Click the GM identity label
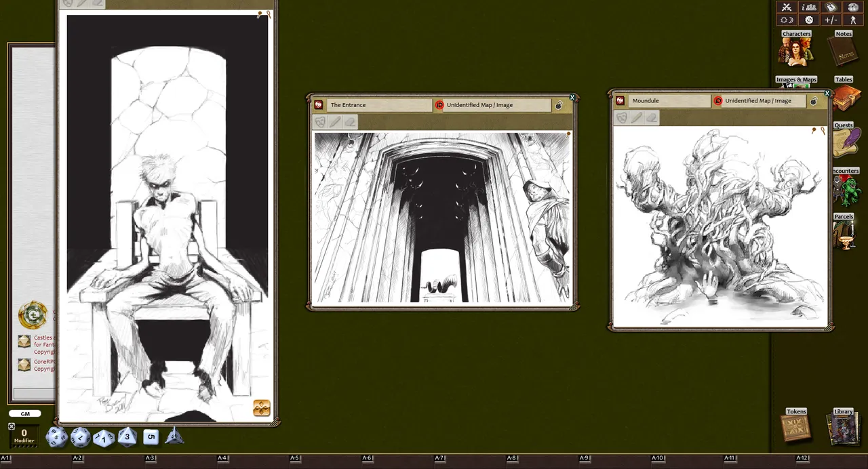The image size is (868, 469). 24,413
